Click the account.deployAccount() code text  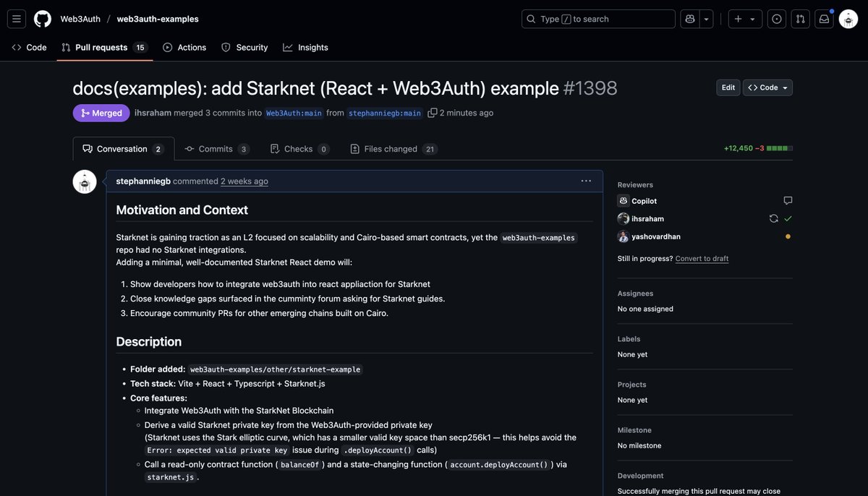498,465
